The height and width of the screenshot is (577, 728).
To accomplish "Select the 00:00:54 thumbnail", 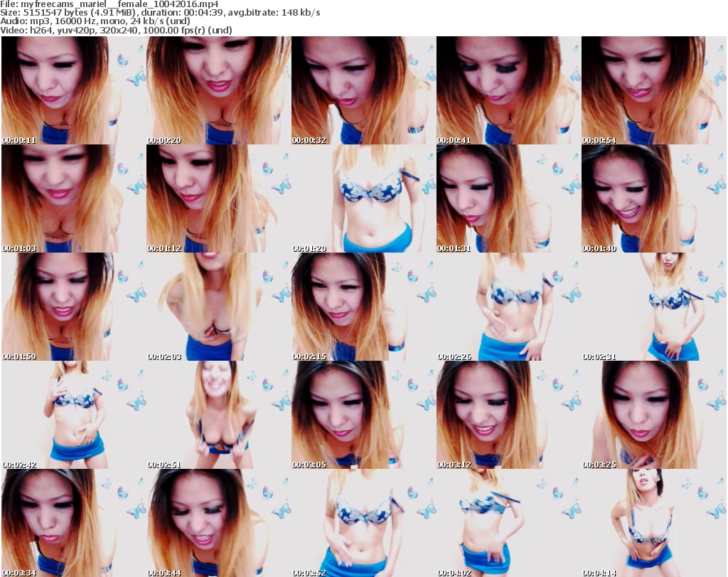I will [654, 90].
